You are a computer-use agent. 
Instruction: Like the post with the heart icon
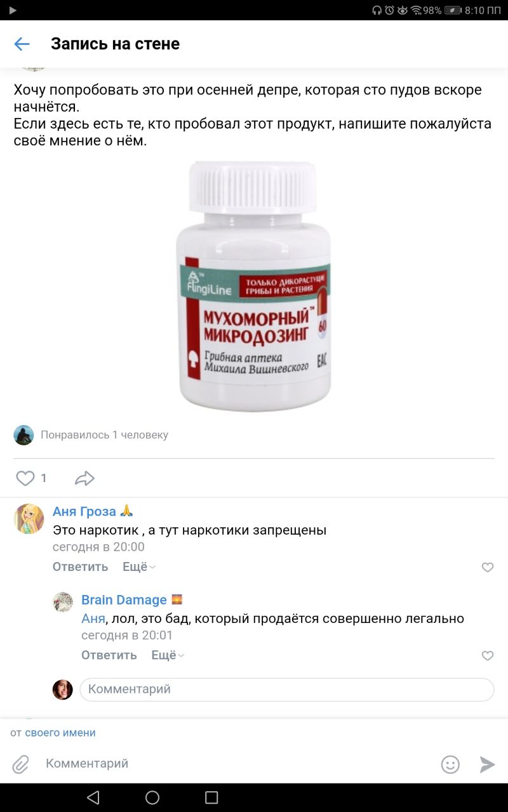coord(25,478)
